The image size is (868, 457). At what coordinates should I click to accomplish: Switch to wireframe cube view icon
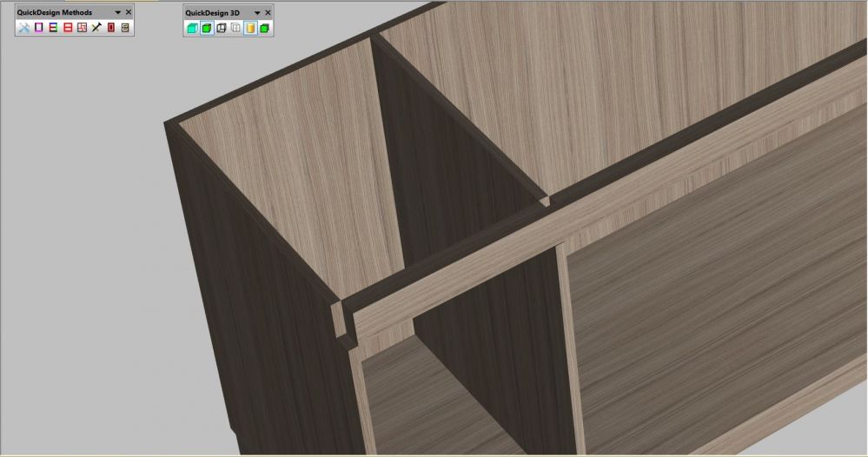[x=221, y=28]
